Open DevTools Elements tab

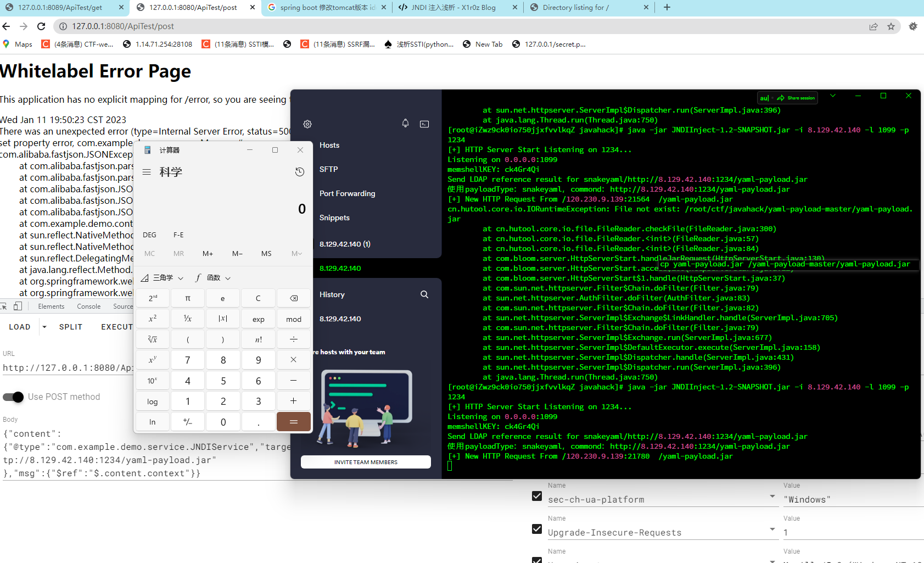point(51,306)
